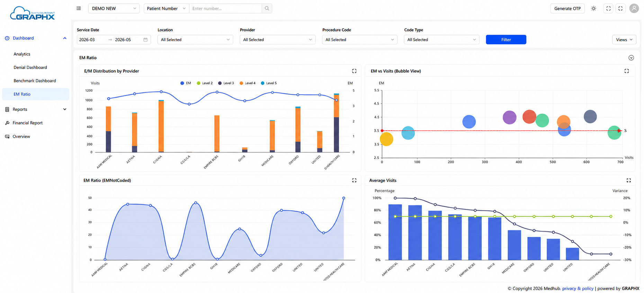
Task: Expand the Reports menu chevron
Action: (x=65, y=109)
